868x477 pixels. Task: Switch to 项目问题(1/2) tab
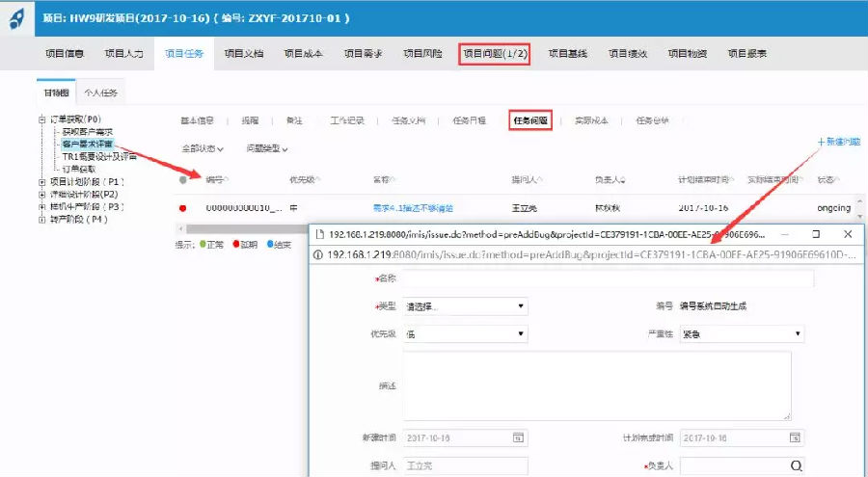pos(495,54)
